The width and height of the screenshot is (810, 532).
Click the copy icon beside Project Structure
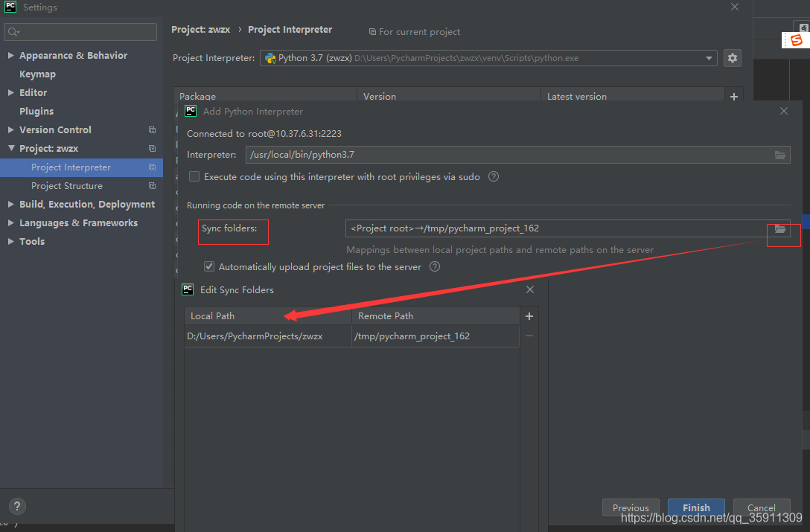tap(152, 185)
